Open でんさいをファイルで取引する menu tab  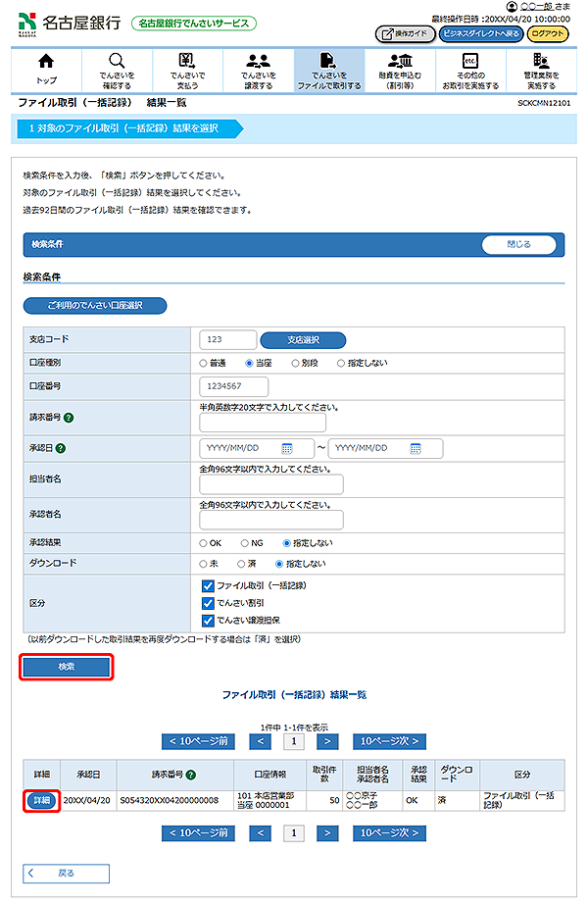point(328,70)
